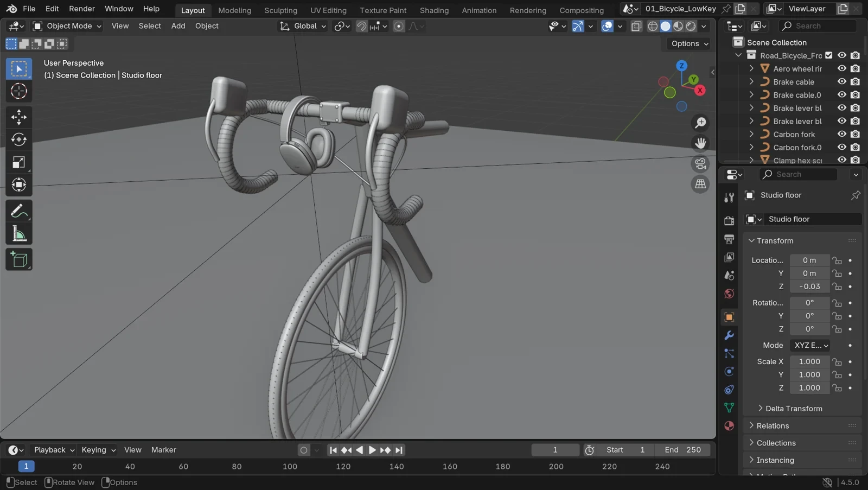Open the Modifiers wrench properties tab
Viewport: 868px width, 490px height.
pos(729,335)
